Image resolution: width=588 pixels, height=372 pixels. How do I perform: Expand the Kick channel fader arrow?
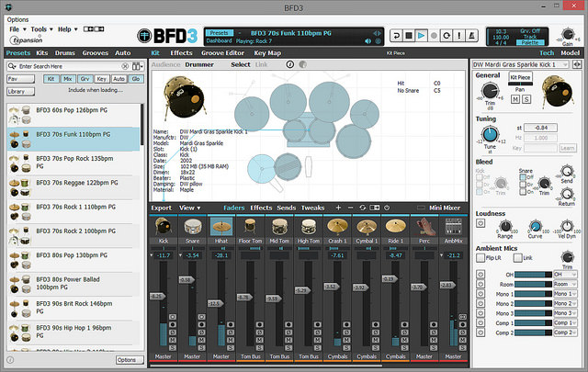(x=152, y=255)
